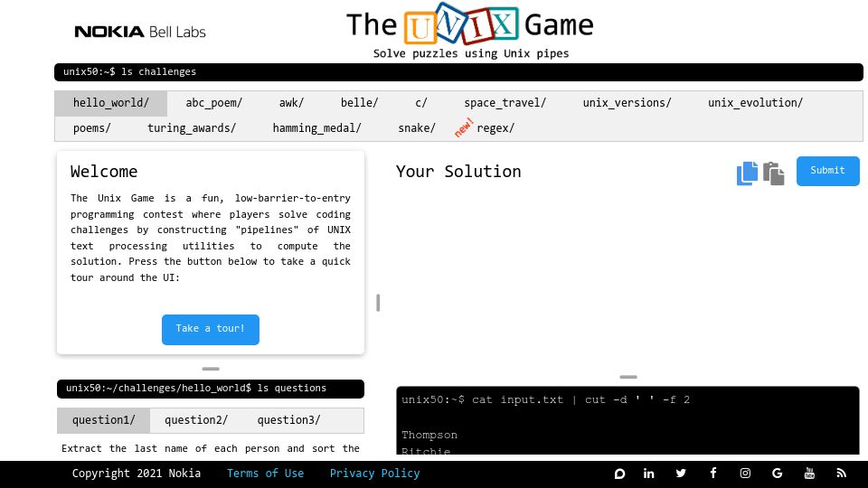The height and width of the screenshot is (488, 868).
Task: Click The UNIX Game title logo
Action: click(470, 24)
